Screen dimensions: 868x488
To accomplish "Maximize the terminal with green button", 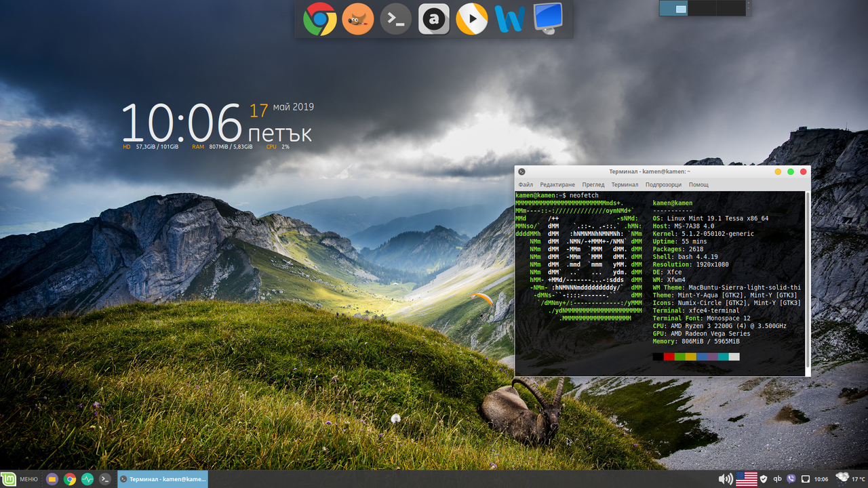I will click(791, 171).
